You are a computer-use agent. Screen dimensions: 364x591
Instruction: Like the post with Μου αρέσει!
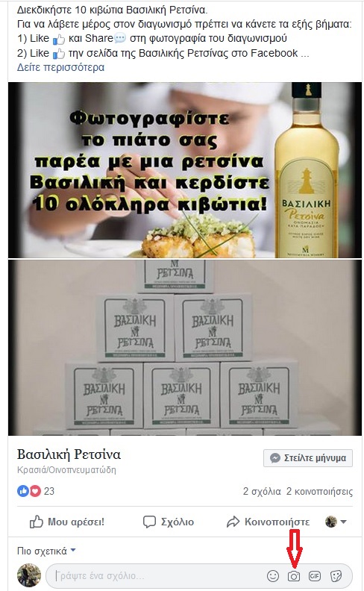(x=66, y=522)
